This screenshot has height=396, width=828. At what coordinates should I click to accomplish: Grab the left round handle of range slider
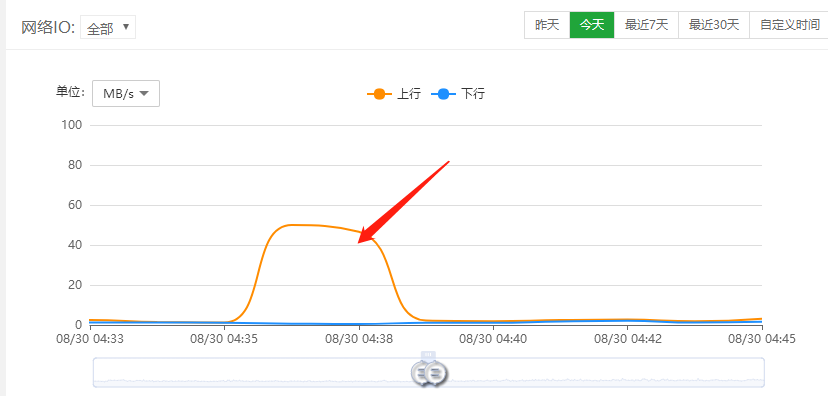click(x=423, y=374)
